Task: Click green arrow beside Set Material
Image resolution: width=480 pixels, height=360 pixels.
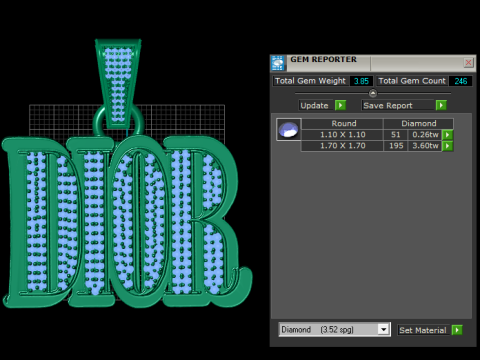Action: pyautogui.click(x=457, y=330)
